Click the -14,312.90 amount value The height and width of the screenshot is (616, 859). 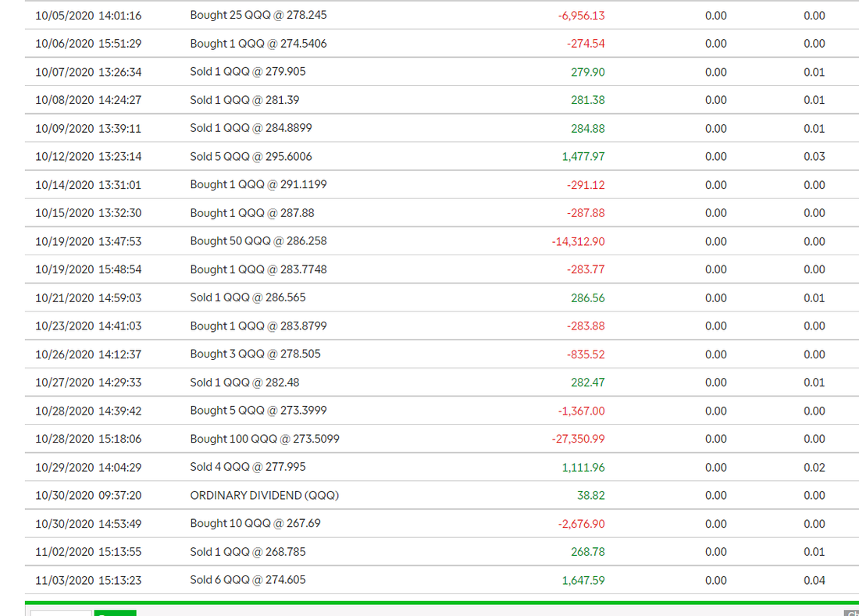(x=577, y=240)
